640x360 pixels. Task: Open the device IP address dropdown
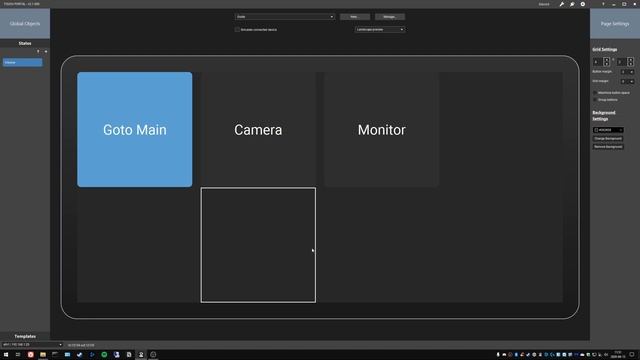pyautogui.click(x=32, y=345)
